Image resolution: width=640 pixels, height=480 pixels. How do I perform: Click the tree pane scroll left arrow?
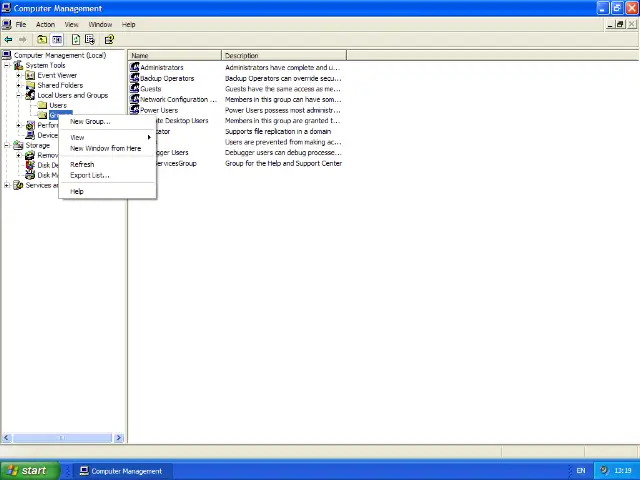(x=6, y=438)
